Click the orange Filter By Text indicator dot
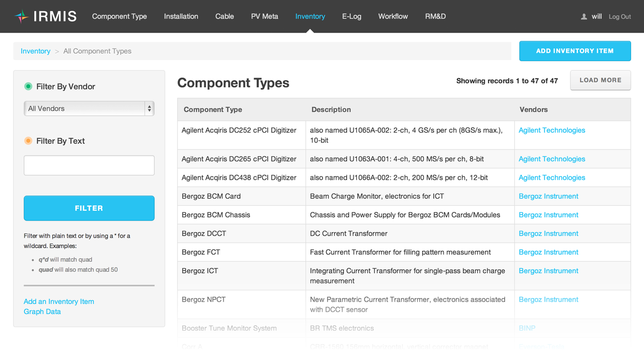644x359 pixels. [28, 141]
